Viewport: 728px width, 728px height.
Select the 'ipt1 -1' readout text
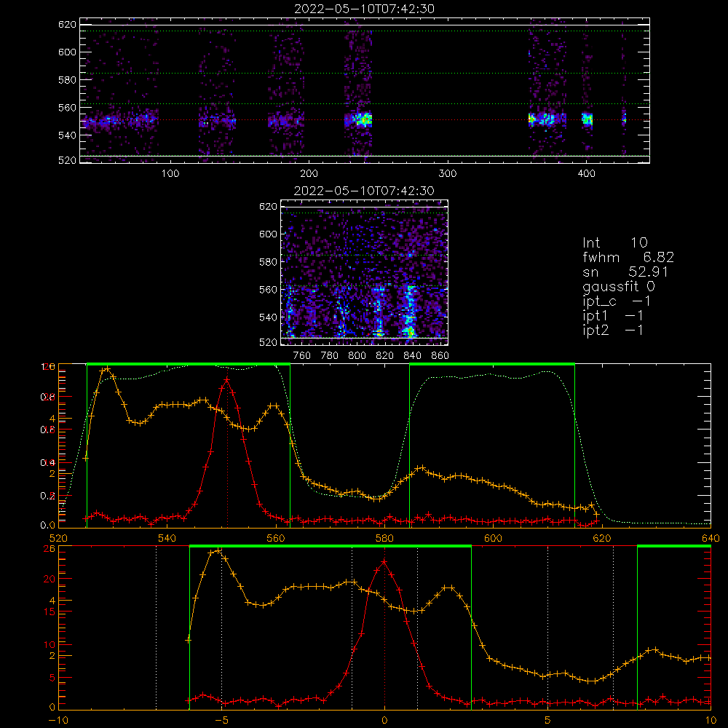point(613,316)
